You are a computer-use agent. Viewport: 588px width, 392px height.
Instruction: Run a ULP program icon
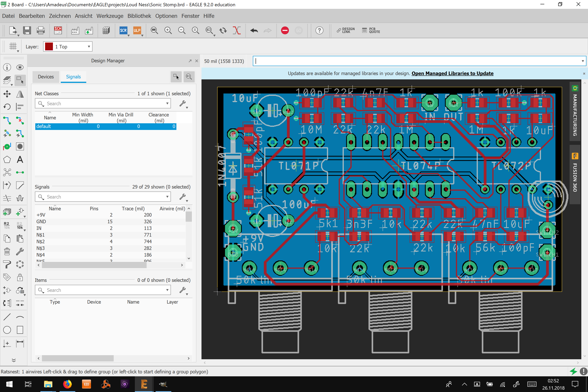[x=137, y=31]
